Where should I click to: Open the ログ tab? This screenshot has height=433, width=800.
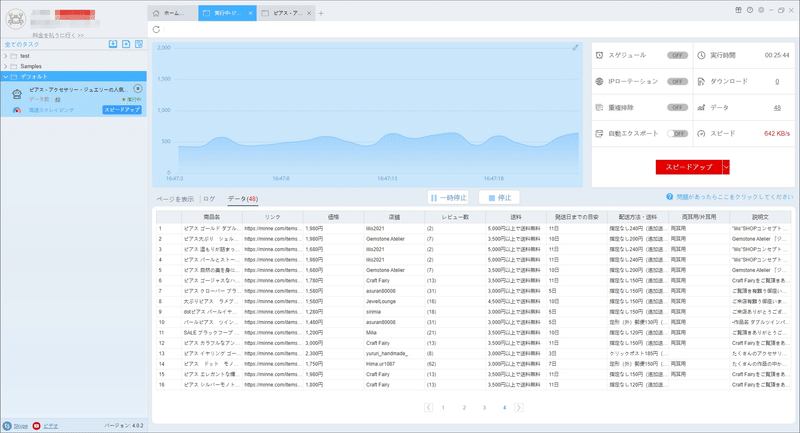click(x=209, y=198)
